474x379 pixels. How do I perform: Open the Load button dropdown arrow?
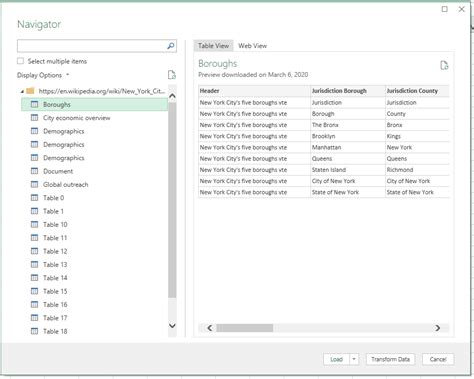(x=354, y=359)
